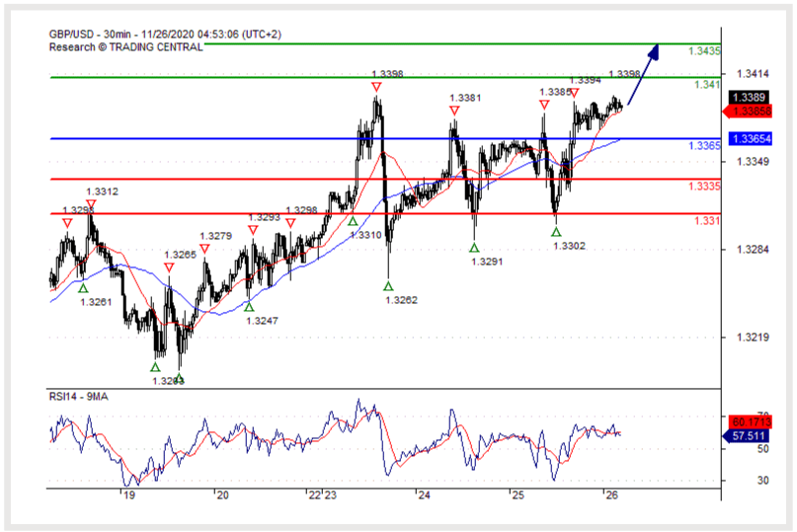This screenshot has width=797, height=532.
Task: Select the green 1.3435 resistance label
Action: (x=704, y=50)
